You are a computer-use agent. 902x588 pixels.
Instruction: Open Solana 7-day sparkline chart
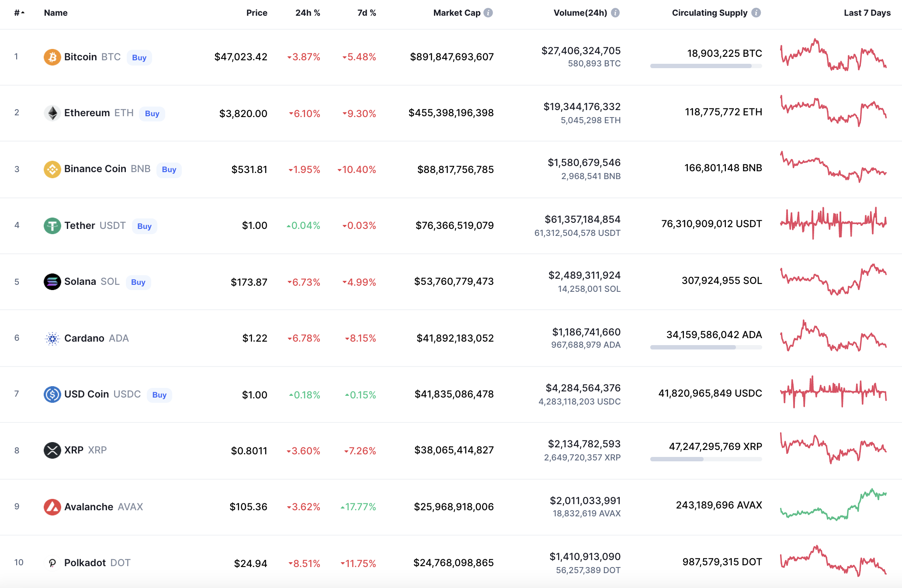tap(833, 280)
